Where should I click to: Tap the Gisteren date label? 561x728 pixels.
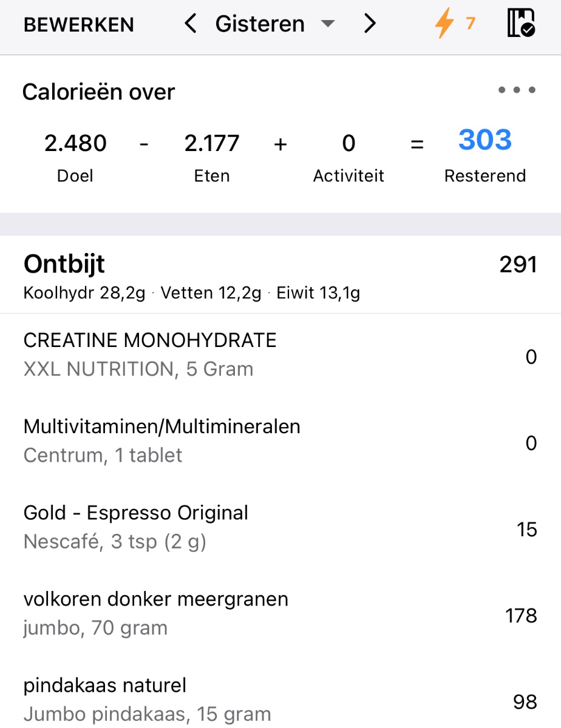tap(260, 24)
